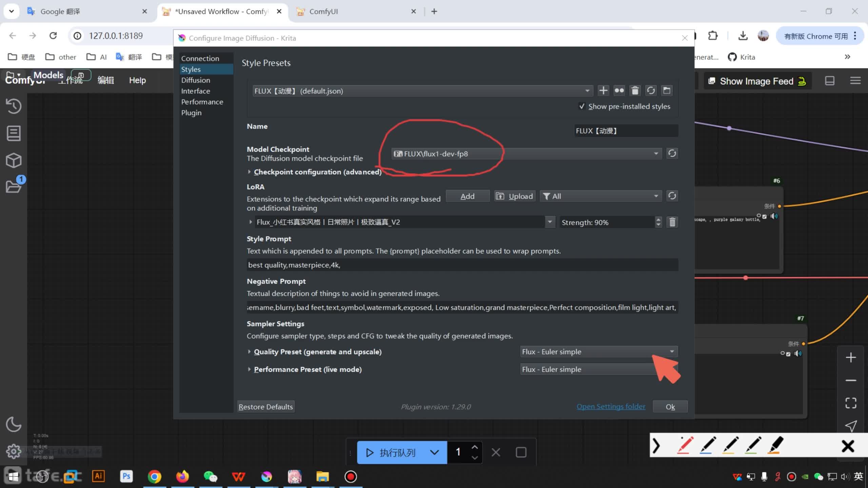Open the LoRA filter All dropdown
Screen dimensions: 868x488
click(600, 196)
